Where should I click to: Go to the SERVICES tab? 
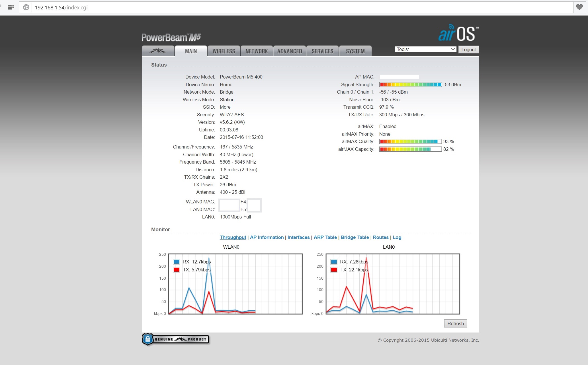click(322, 51)
